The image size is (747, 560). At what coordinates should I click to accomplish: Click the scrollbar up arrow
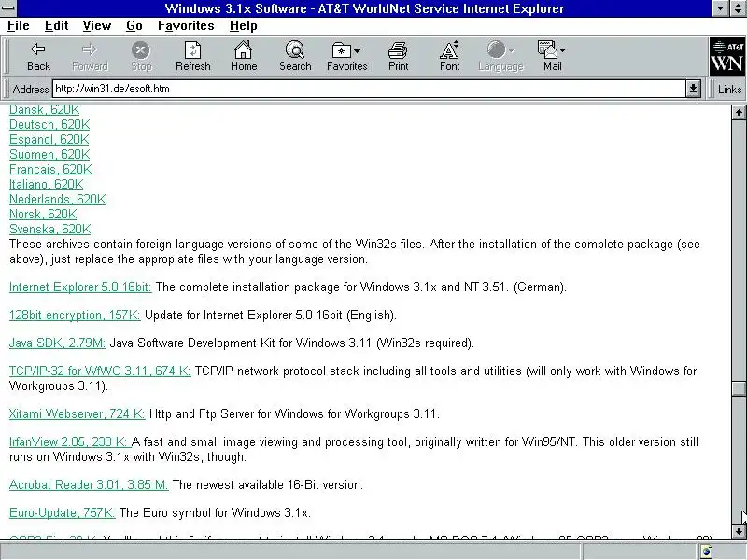pos(739,112)
